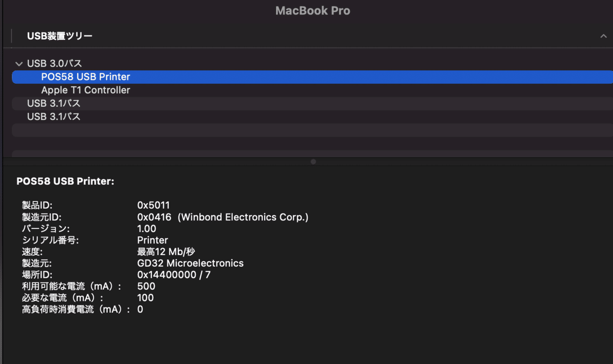Click the POS58 USB Printer details heading
Screen dimensions: 613x364
point(65,181)
